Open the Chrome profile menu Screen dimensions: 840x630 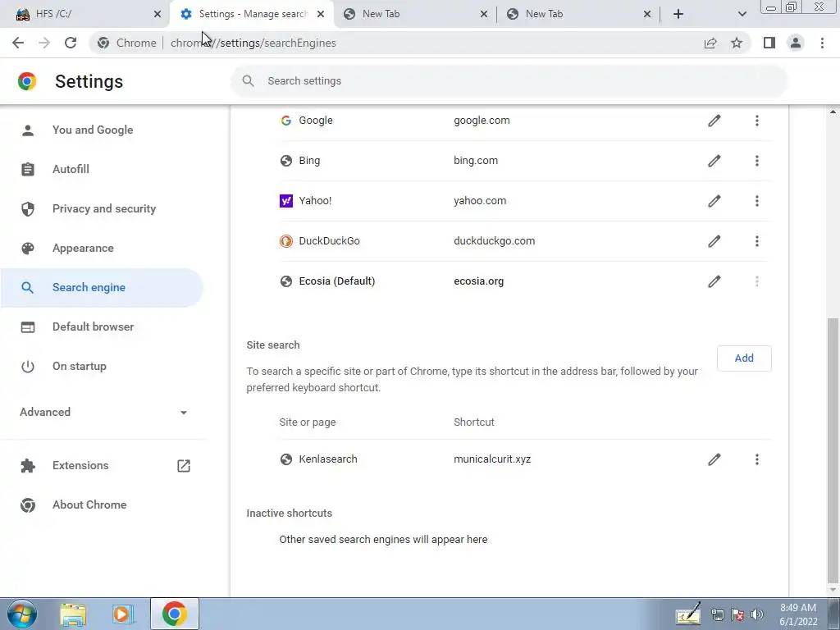pyautogui.click(x=796, y=43)
